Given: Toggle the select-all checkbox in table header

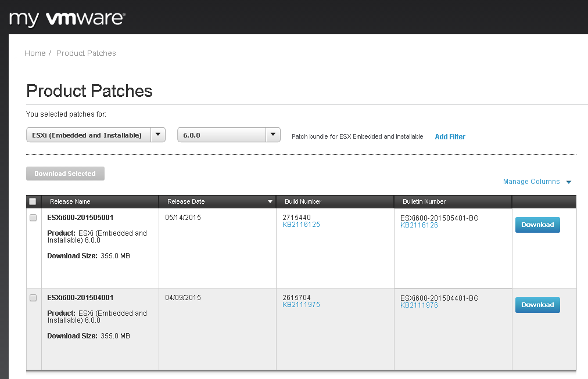Looking at the screenshot, I should pos(33,201).
